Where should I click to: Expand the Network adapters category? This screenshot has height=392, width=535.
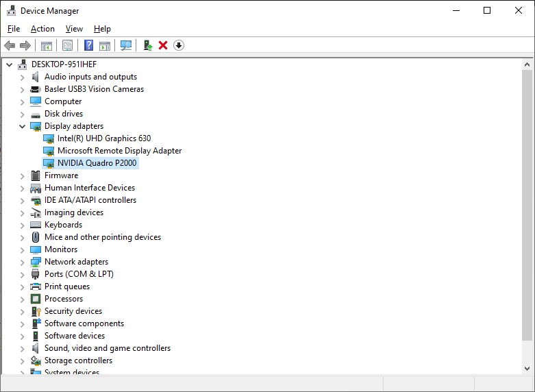(23, 262)
